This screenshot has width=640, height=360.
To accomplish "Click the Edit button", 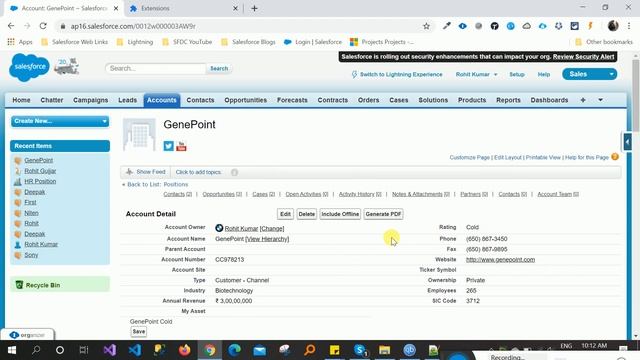I will click(x=285, y=214).
